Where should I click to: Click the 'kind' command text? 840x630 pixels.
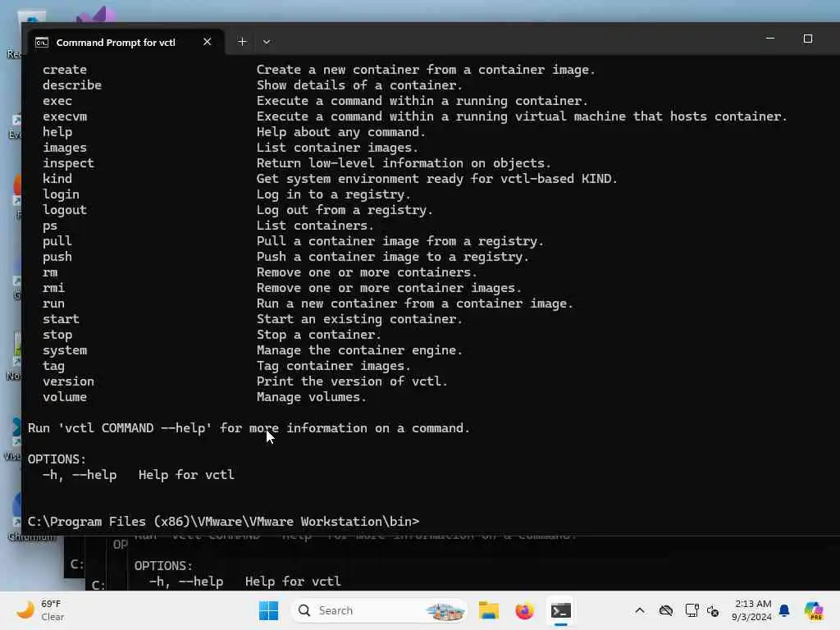click(57, 178)
